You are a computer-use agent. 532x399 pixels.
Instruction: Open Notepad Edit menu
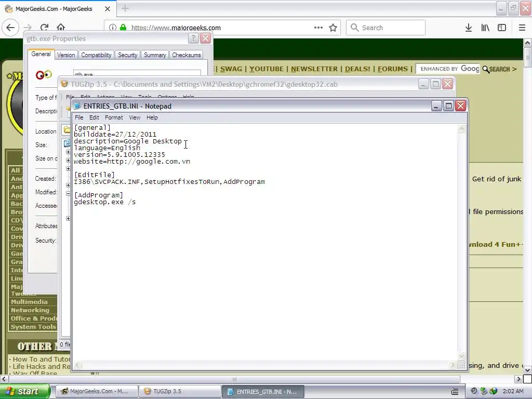94,117
